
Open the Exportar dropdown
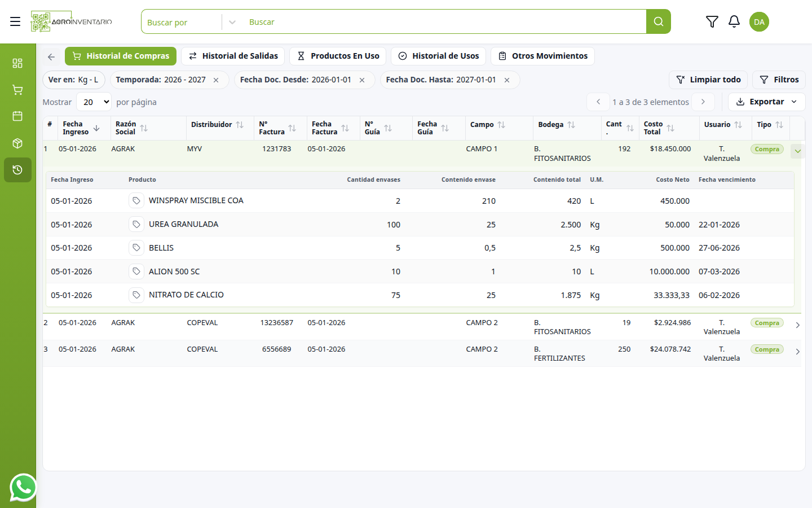[767, 102]
